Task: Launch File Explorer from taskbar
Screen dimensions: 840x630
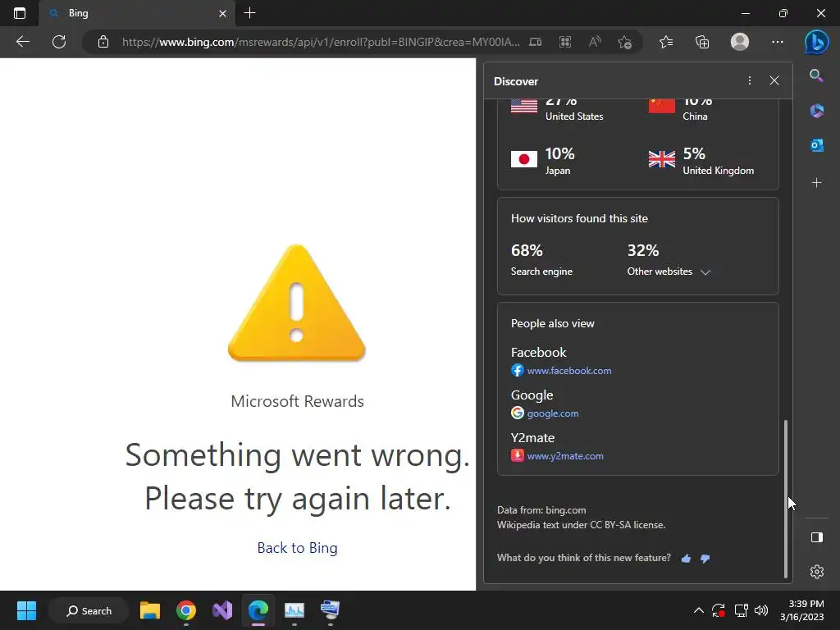Action: click(150, 610)
